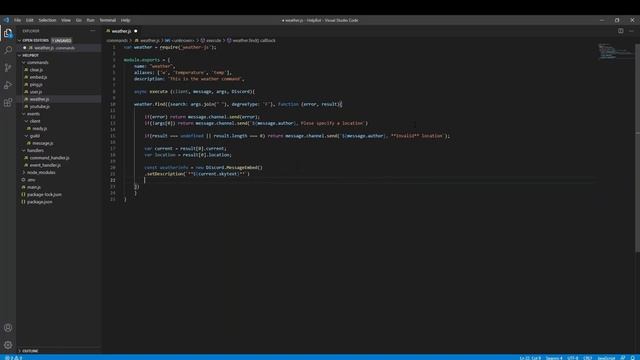640x360 pixels.
Task: Click weather.find() callback breadcrumb
Action: (x=254, y=40)
